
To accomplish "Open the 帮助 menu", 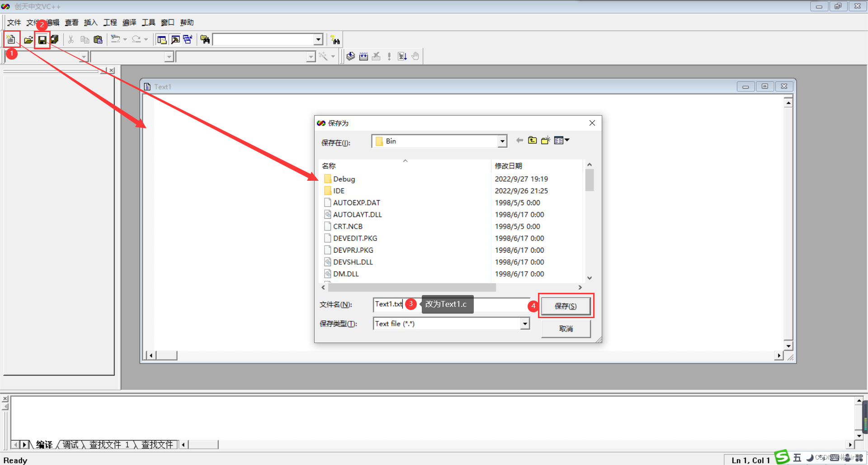I will point(187,23).
